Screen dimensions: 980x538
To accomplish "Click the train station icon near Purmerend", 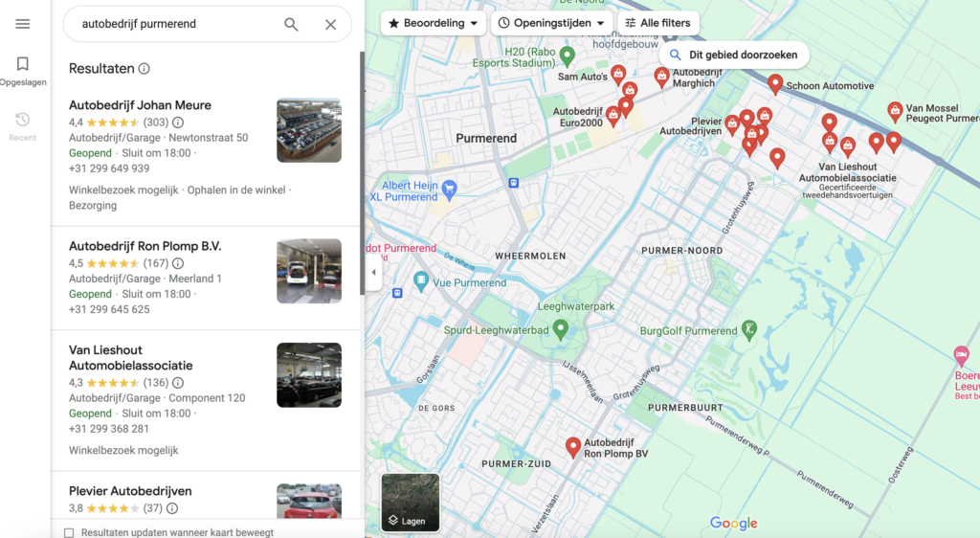I will (x=514, y=183).
